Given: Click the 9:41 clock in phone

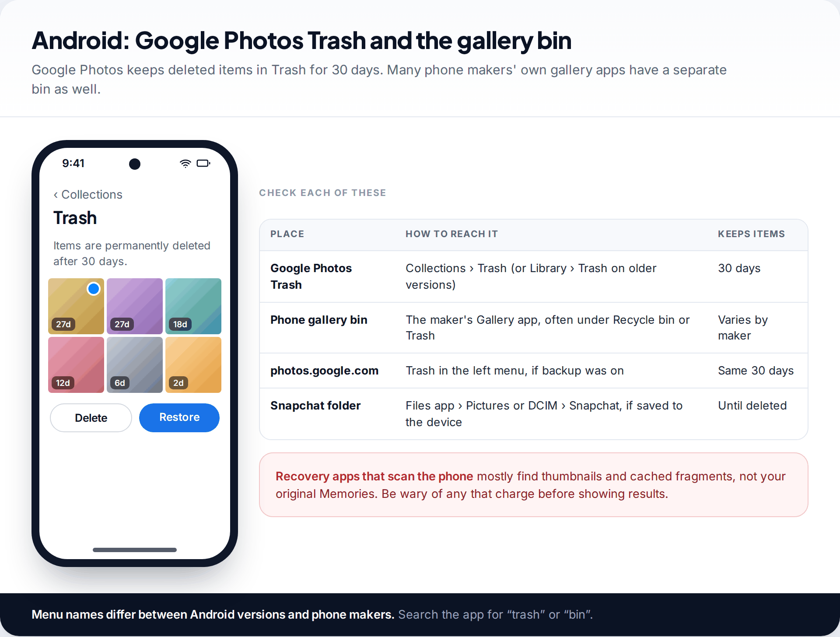Looking at the screenshot, I should (73, 163).
